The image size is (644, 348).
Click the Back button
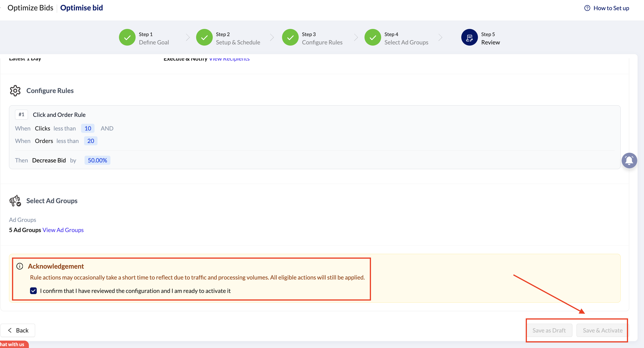(18, 330)
